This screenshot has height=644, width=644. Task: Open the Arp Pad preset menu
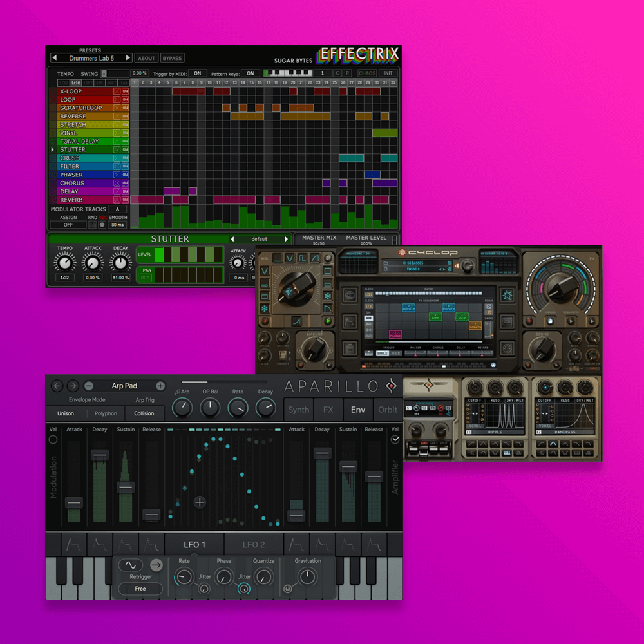coord(124,386)
